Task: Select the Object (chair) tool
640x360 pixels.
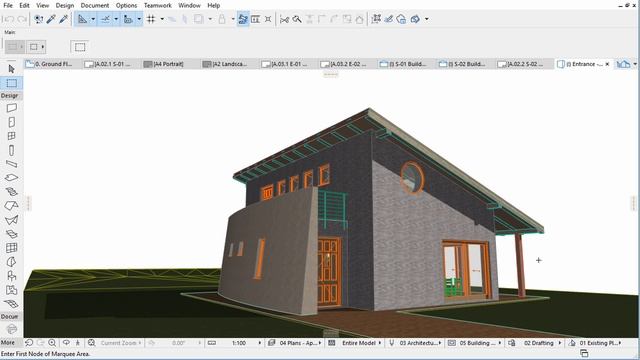Action: (11, 276)
